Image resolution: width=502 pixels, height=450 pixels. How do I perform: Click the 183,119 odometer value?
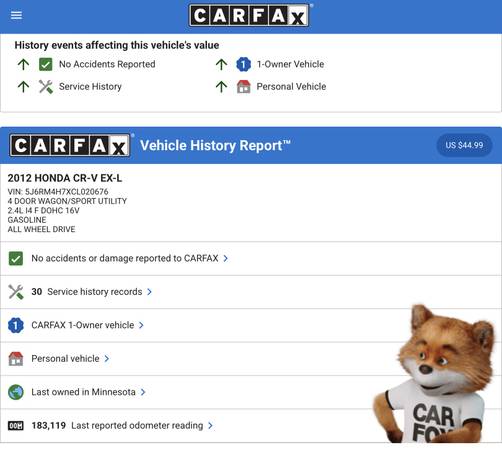pyautogui.click(x=49, y=426)
